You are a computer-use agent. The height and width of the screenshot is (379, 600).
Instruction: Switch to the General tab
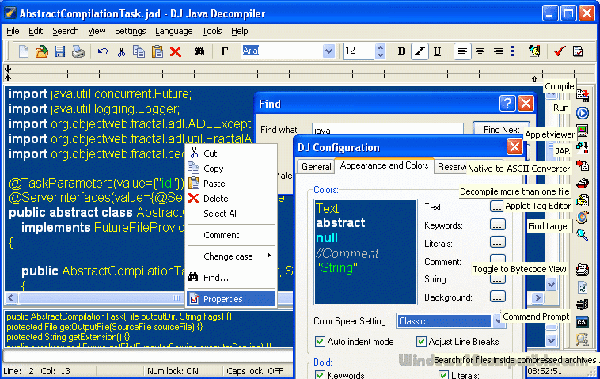316,167
